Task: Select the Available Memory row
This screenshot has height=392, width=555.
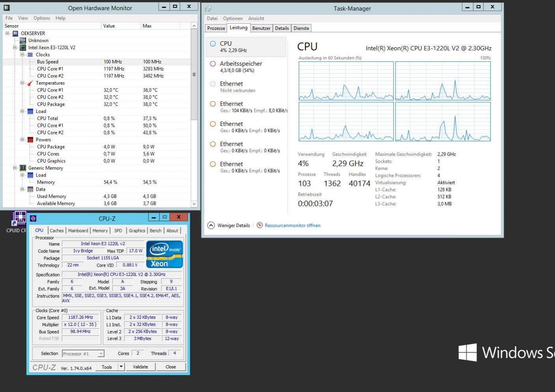Action: tap(97, 204)
